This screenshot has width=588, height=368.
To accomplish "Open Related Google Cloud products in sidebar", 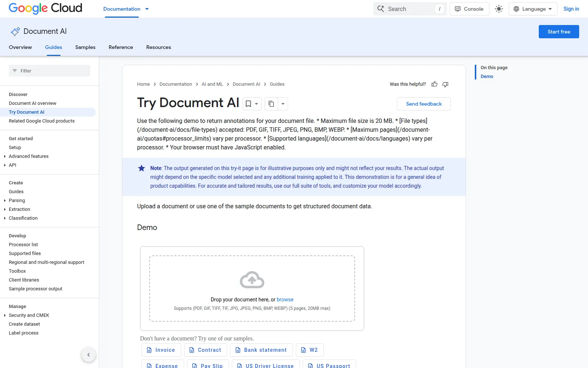I will click(42, 121).
